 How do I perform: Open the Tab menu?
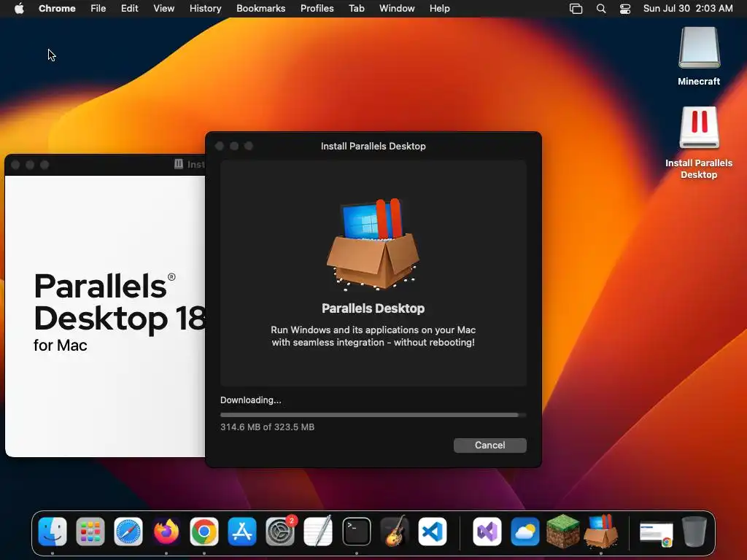click(x=356, y=9)
